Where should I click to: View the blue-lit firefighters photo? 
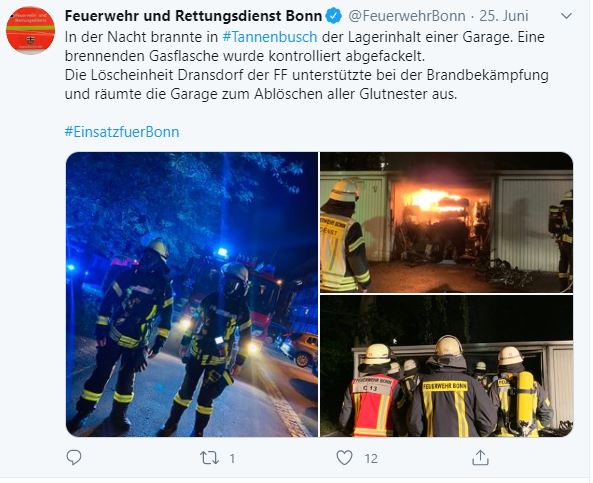point(192,295)
